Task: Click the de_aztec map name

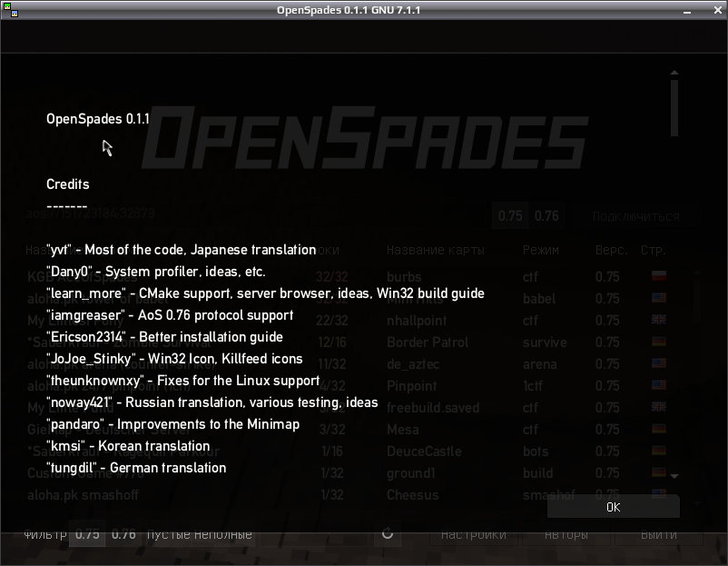Action: click(413, 364)
